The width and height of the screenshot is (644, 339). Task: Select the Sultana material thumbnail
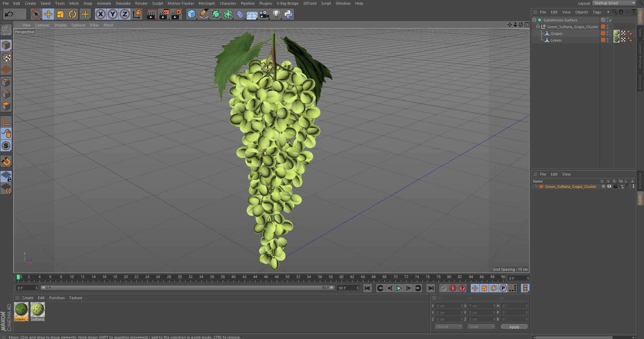(x=38, y=310)
